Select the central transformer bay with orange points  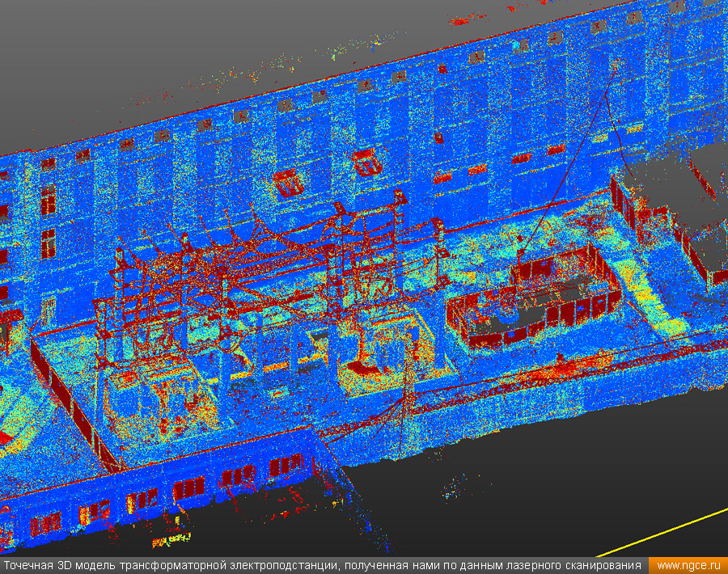tap(372, 356)
